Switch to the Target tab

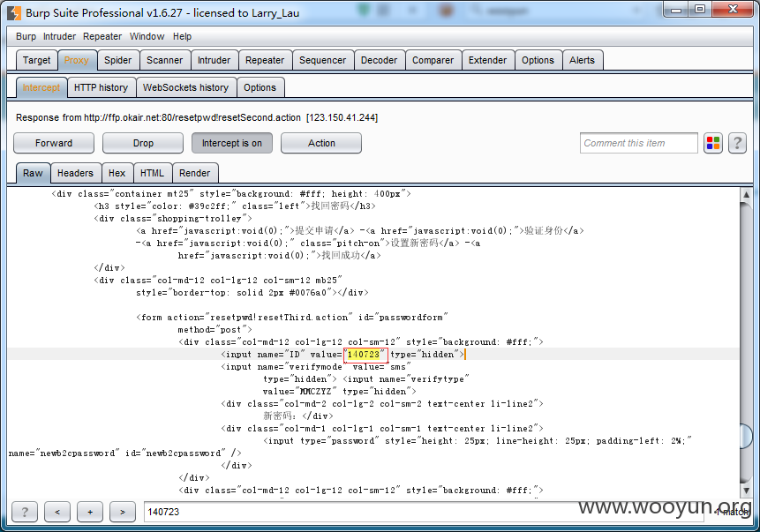36,60
